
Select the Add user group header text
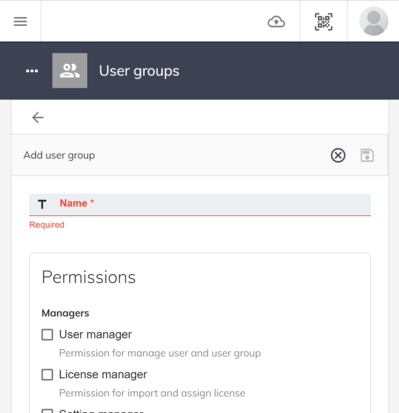tap(59, 155)
